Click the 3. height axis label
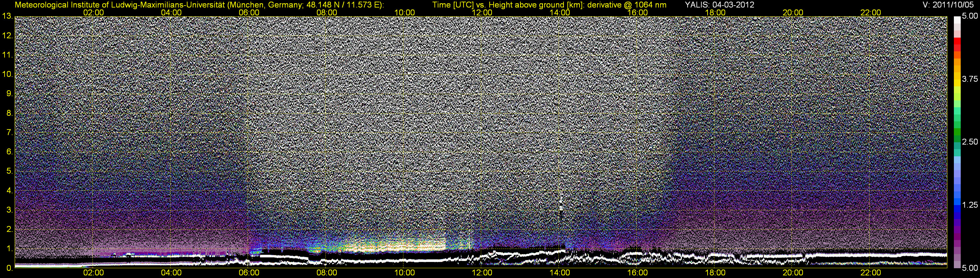The width and height of the screenshot is (980, 278). pos(9,210)
